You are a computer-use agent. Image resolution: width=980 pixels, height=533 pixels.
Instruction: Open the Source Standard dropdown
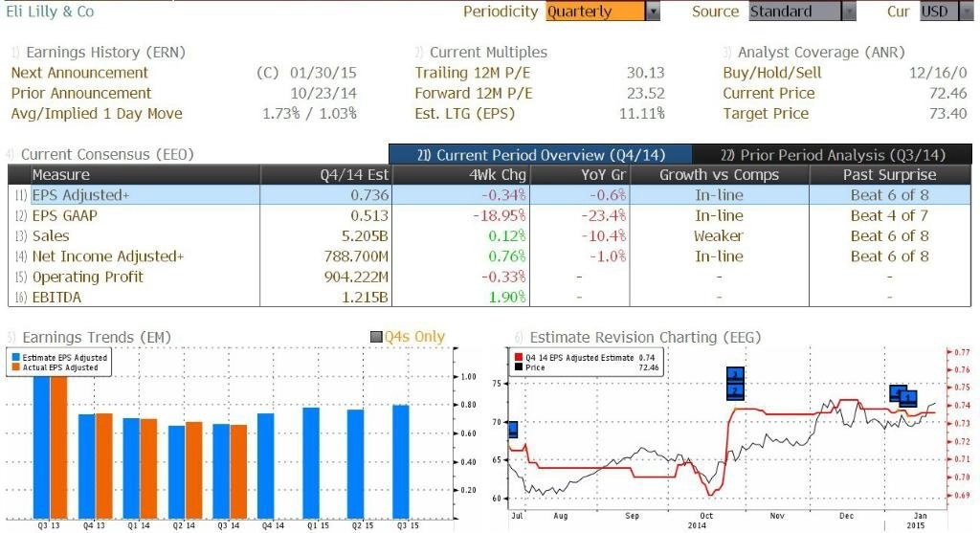(803, 11)
